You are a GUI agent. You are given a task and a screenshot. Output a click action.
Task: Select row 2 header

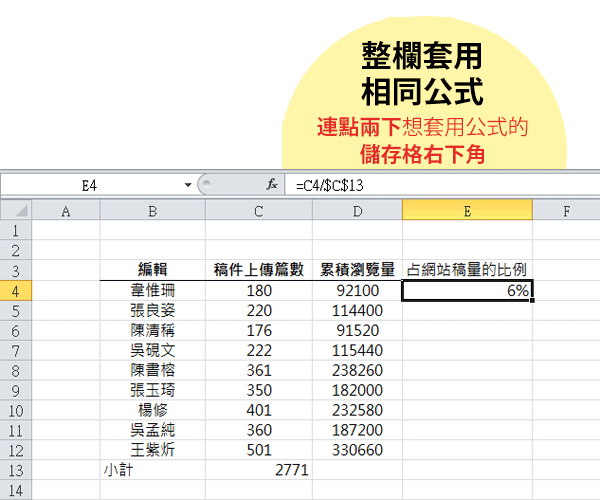pos(16,251)
